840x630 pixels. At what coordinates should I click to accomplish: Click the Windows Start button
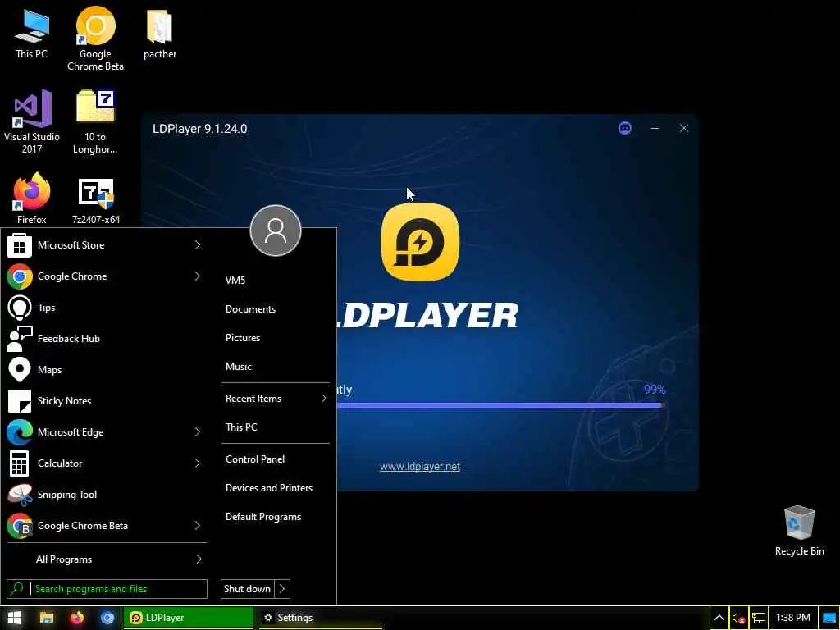click(15, 618)
